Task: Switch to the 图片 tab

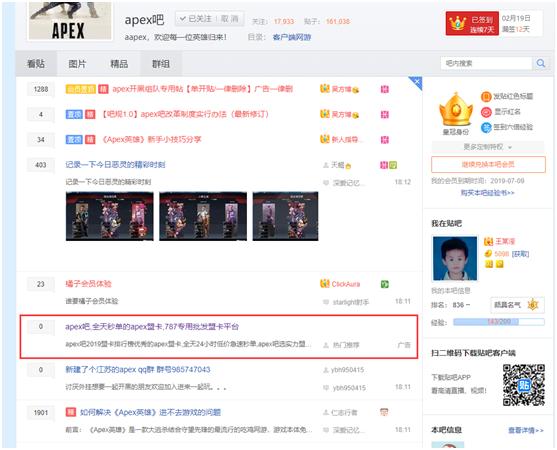Action: [77, 64]
